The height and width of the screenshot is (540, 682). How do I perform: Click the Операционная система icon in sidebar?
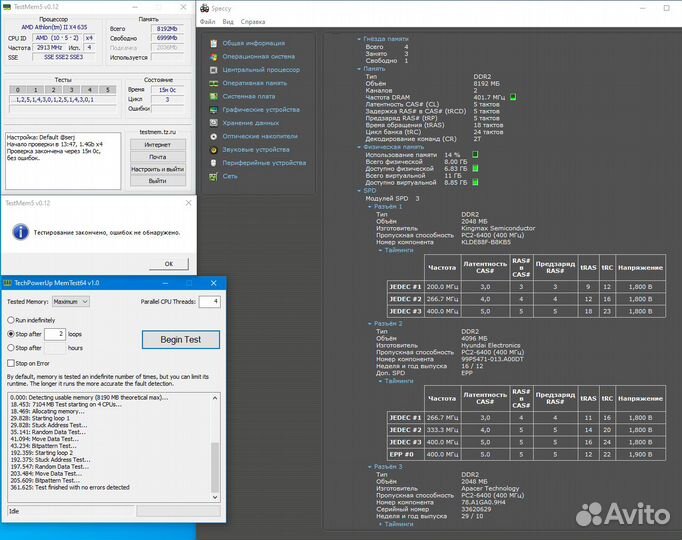coord(214,57)
